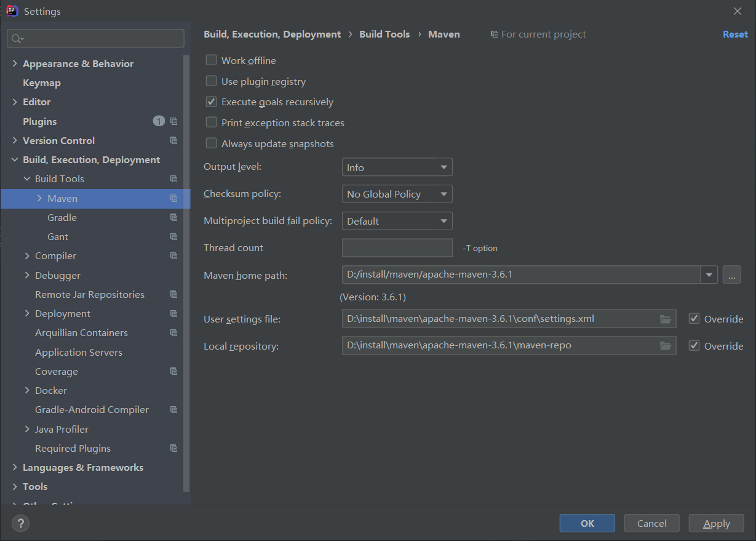Click the folder icon in User settings file

(666, 319)
